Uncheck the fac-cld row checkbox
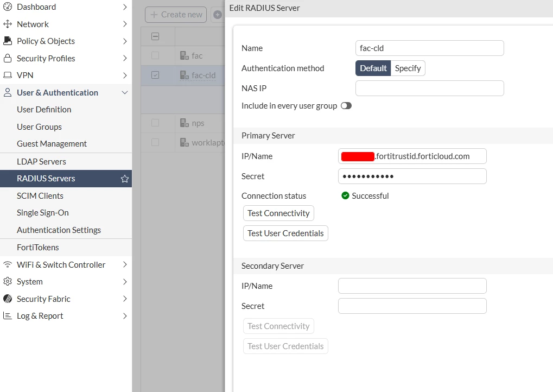The height and width of the screenshot is (392, 553). [155, 75]
